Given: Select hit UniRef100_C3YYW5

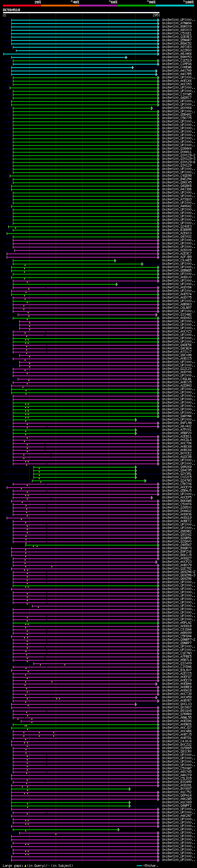Looking at the screenshot, I should pyautogui.click(x=177, y=95).
